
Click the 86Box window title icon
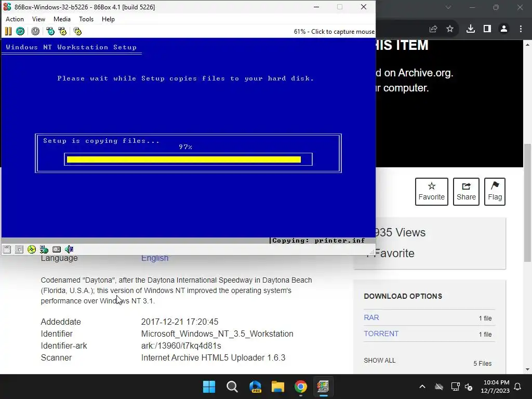point(7,7)
